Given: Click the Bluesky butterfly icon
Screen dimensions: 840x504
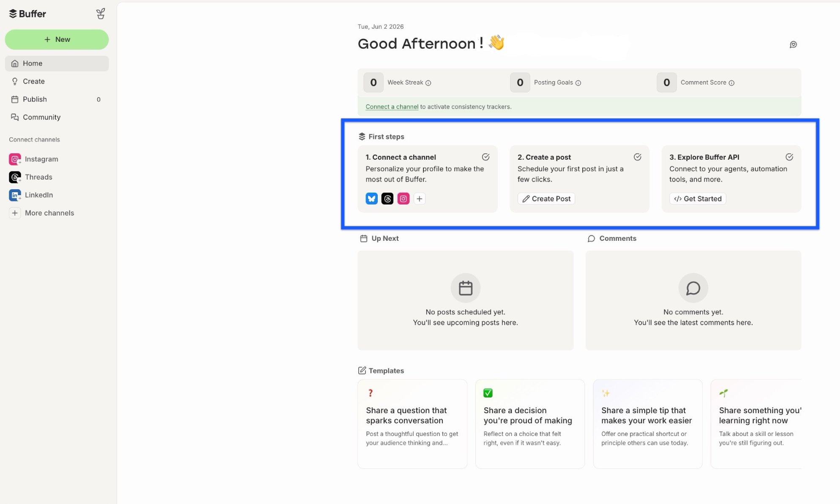Looking at the screenshot, I should point(371,199).
